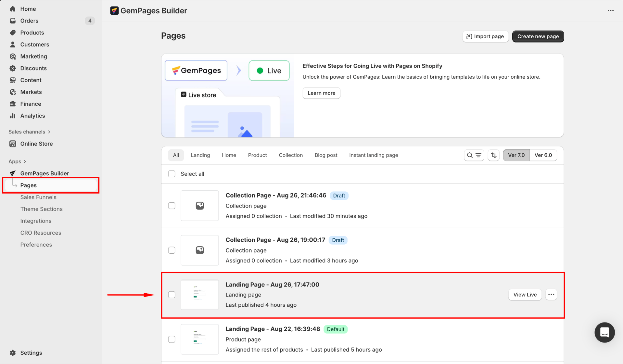
Task: Click the View Live button
Action: (525, 295)
